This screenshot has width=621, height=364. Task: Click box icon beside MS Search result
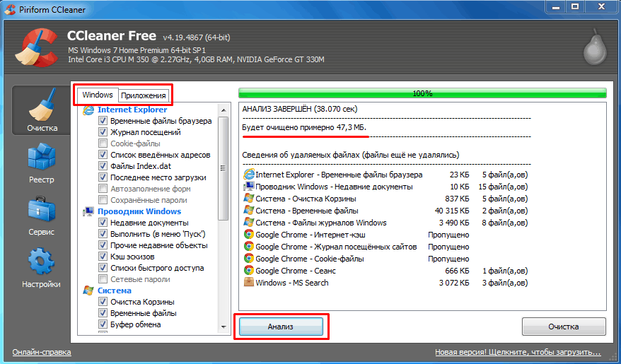pos(249,283)
